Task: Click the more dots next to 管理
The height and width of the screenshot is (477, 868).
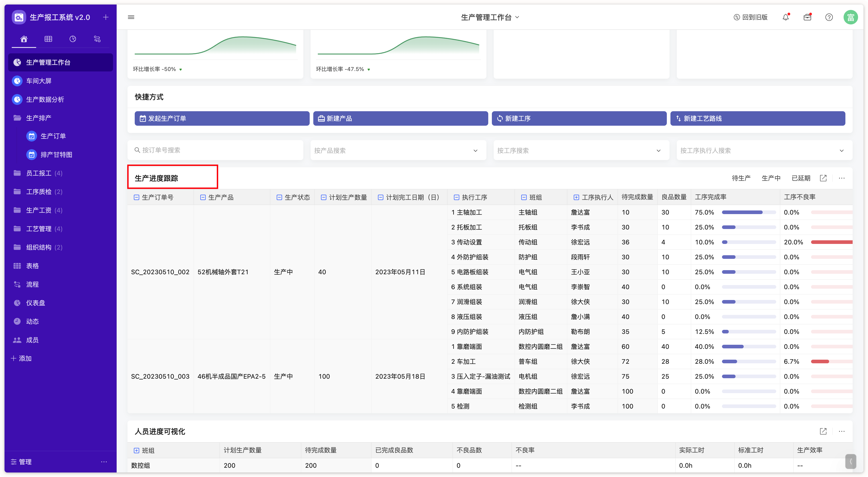Action: (104, 461)
